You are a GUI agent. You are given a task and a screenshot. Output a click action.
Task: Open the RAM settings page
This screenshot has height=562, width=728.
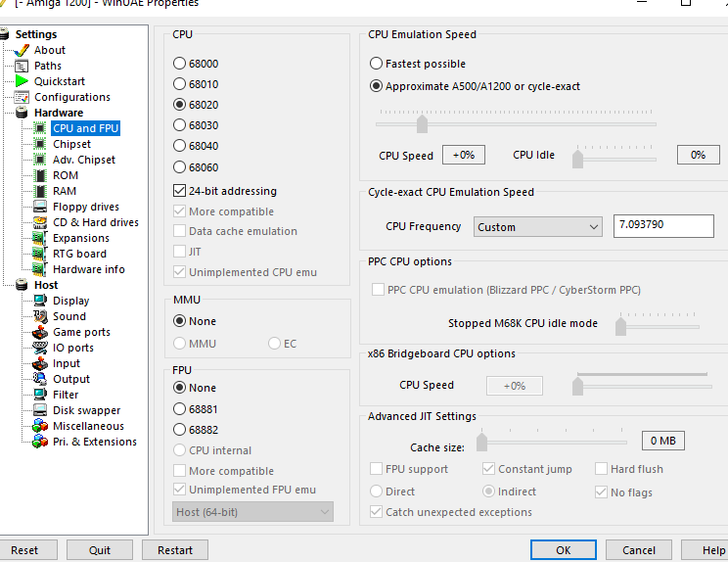[65, 191]
